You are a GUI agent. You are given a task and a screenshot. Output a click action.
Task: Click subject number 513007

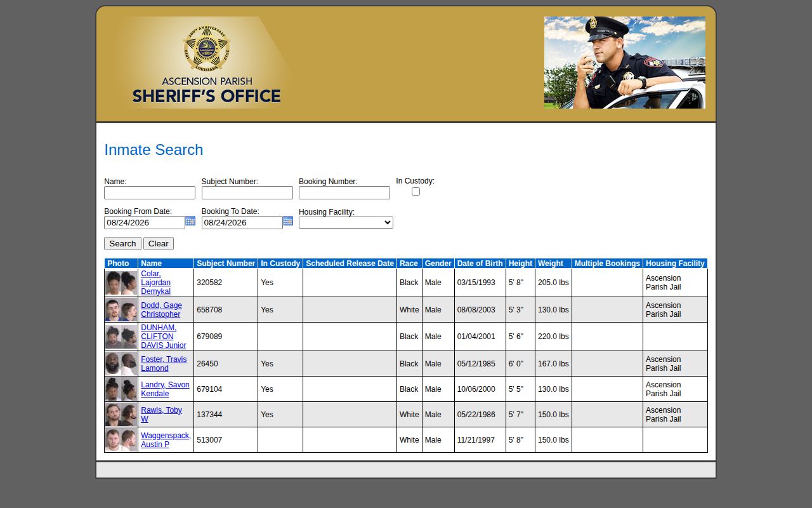pos(209,440)
